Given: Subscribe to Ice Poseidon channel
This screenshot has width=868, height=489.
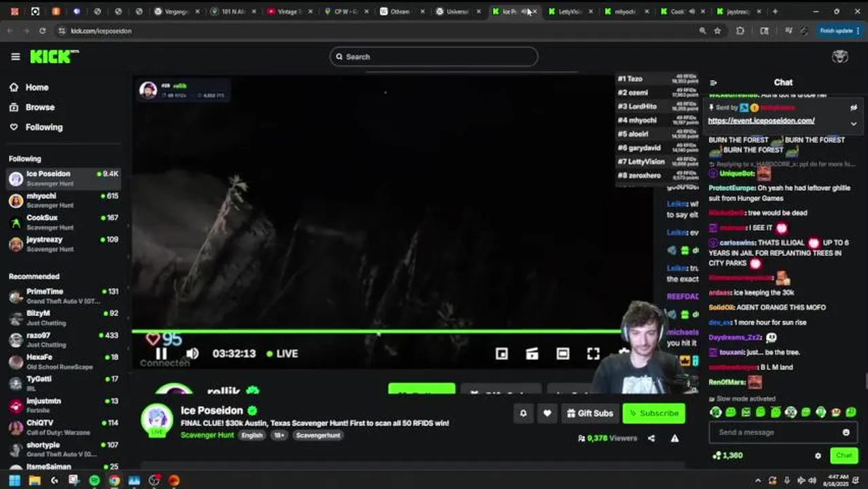Looking at the screenshot, I should 653,413.
